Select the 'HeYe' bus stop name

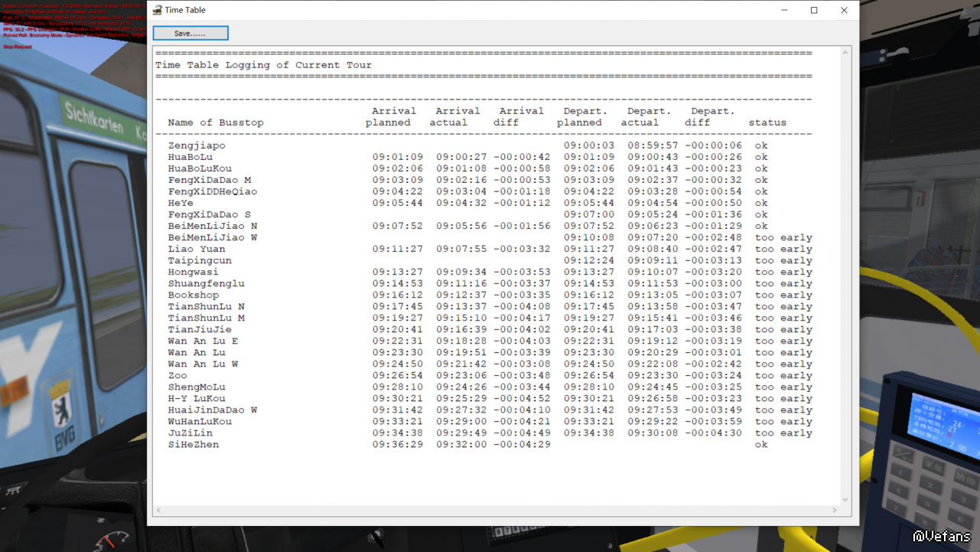(x=181, y=203)
